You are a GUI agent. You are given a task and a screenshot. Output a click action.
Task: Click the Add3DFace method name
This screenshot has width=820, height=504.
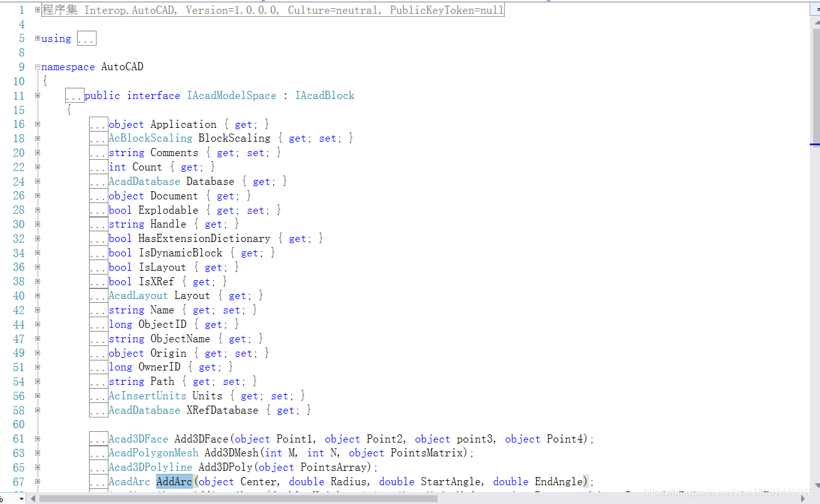(202, 439)
